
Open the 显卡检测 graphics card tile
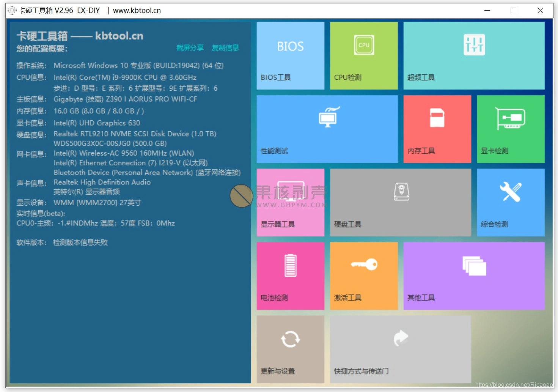click(511, 129)
